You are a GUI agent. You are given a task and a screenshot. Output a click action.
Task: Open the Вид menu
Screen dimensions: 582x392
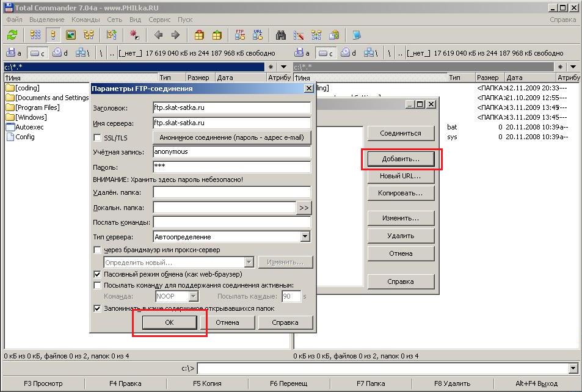click(135, 20)
